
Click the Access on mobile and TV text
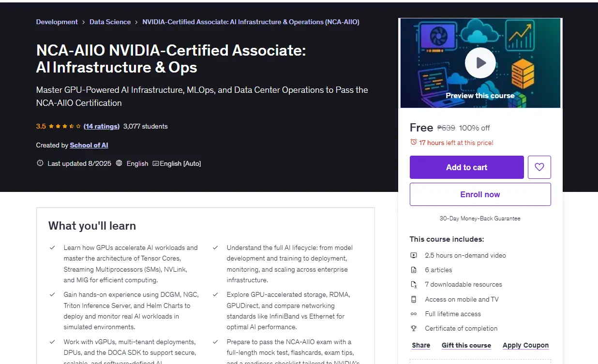pyautogui.click(x=462, y=299)
